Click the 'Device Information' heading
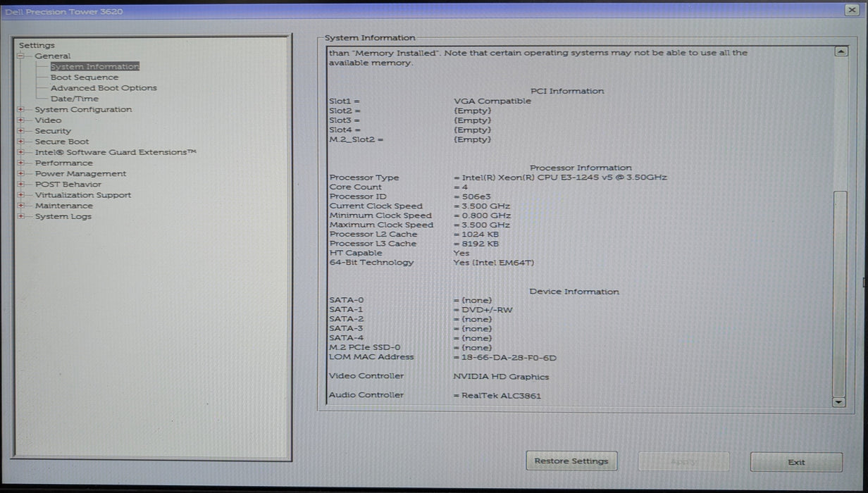868x493 pixels. coord(574,292)
